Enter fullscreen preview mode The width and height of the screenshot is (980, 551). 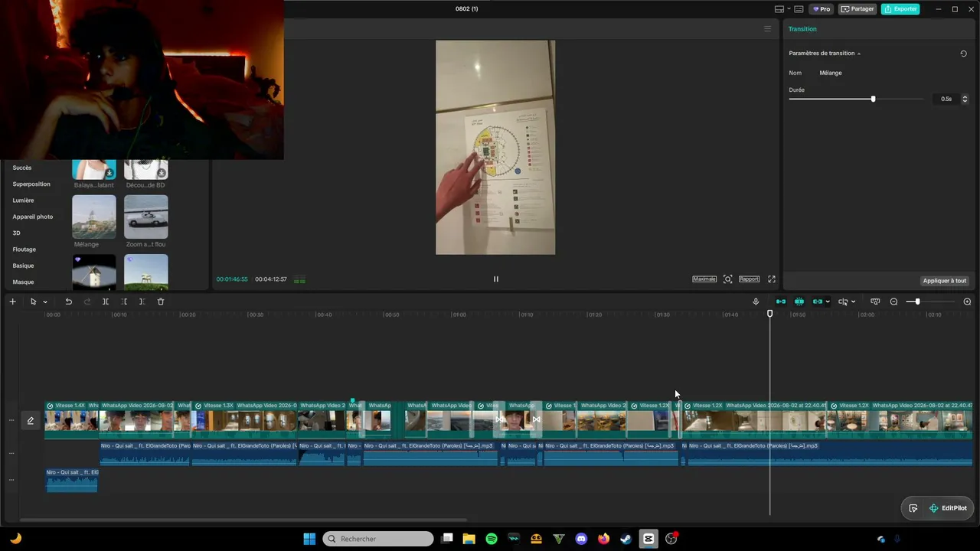772,279
